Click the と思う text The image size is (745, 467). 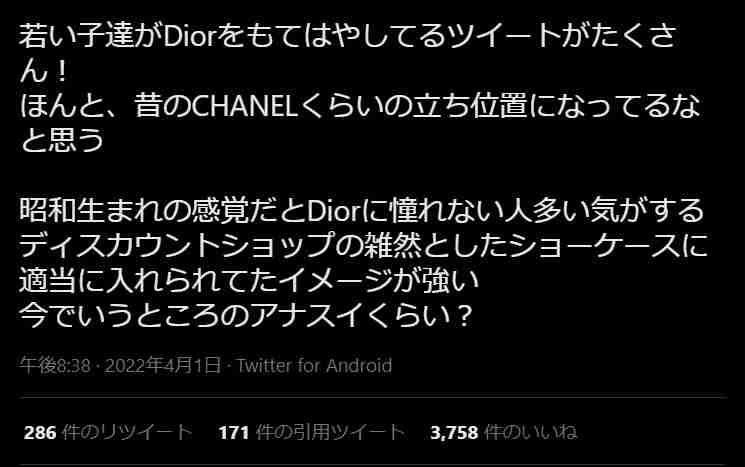[x=62, y=140]
